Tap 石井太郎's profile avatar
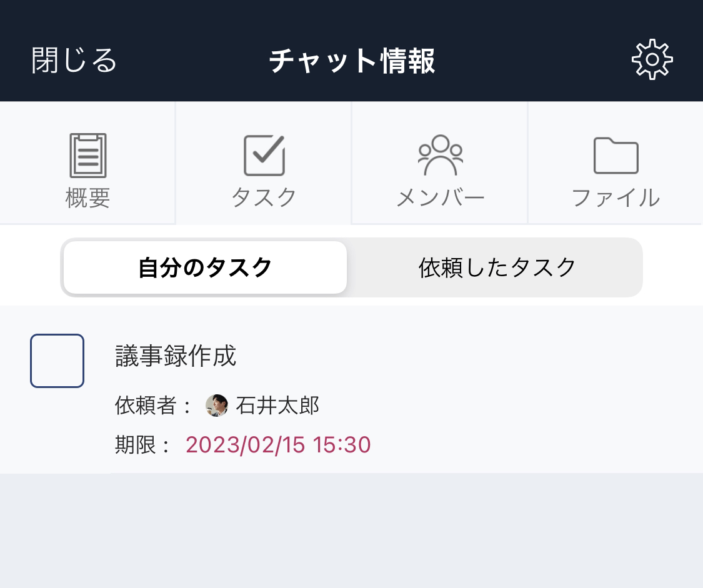703x588 pixels. 216,405
